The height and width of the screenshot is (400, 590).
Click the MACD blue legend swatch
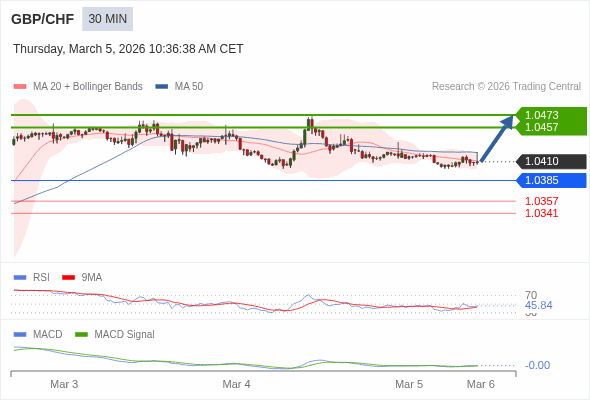point(20,335)
